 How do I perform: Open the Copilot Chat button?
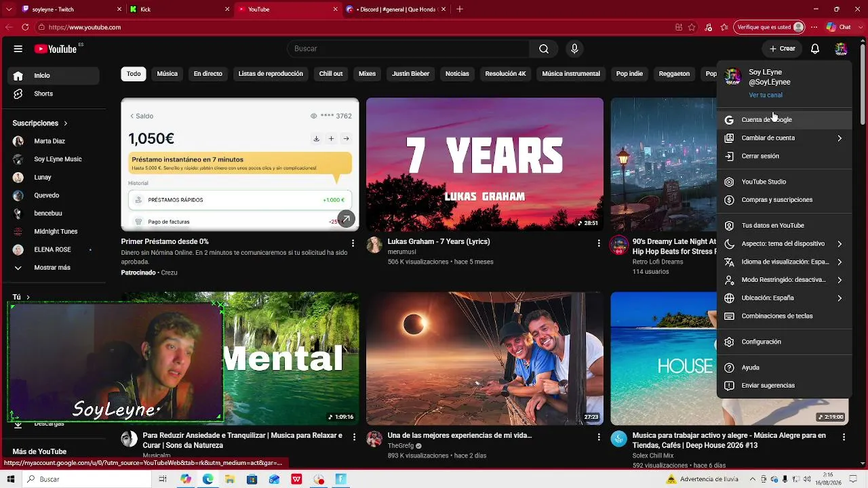839,27
